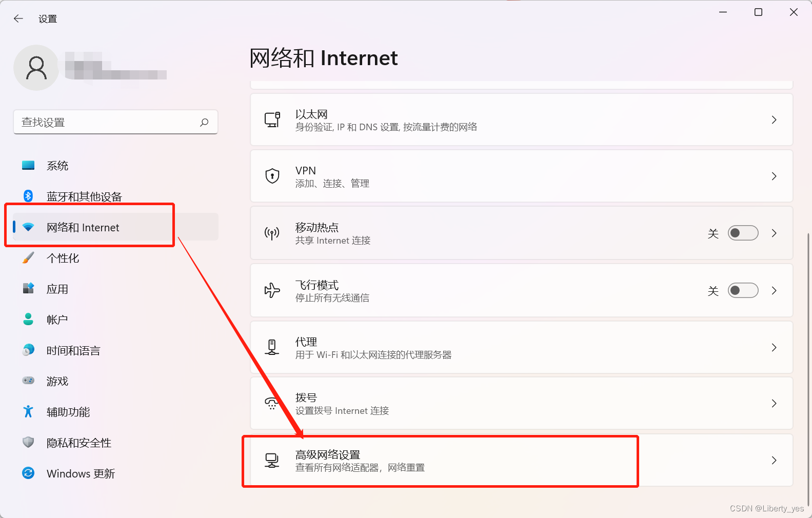Viewport: 812px width, 518px height.
Task: Open 系统 in the sidebar
Action: 115,165
